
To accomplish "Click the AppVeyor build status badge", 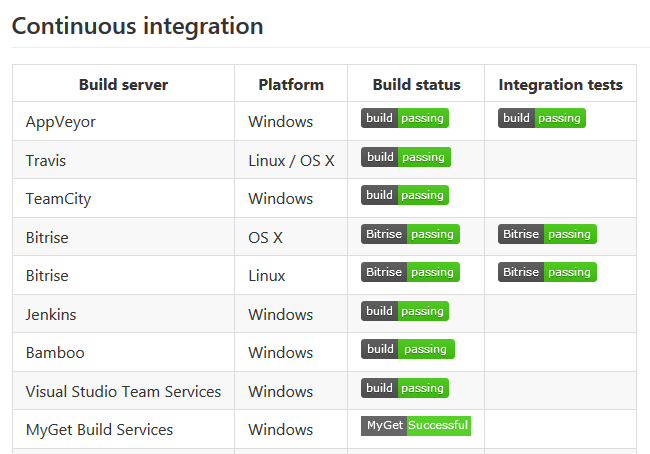I will (405, 118).
